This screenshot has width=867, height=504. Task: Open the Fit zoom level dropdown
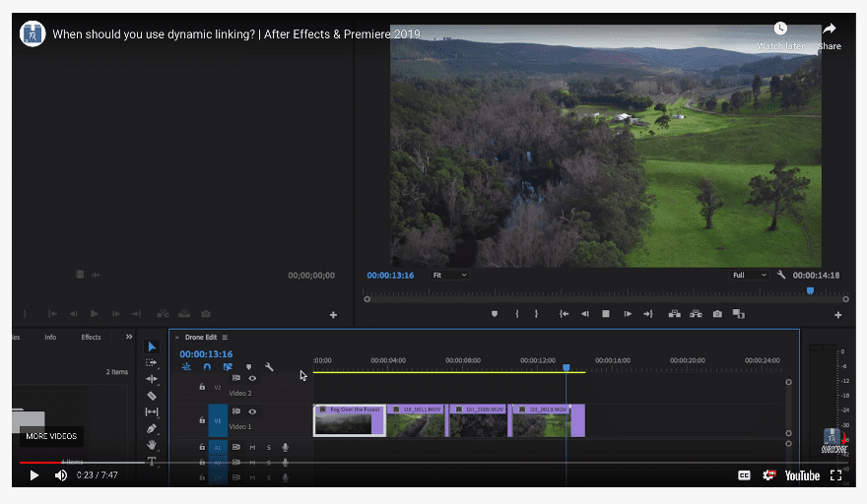coord(450,276)
